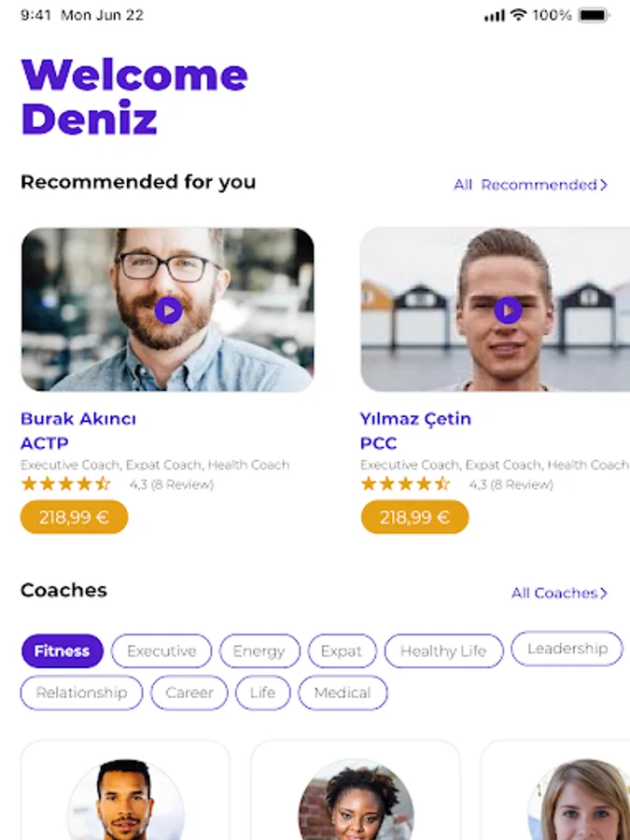Play Yılmaz Çetin's intro video
630x840 pixels.
pyautogui.click(x=508, y=310)
